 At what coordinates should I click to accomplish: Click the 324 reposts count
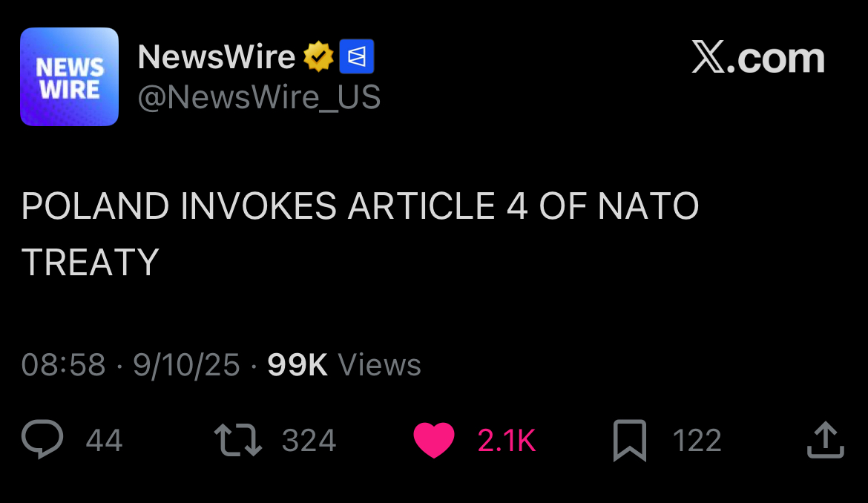point(309,441)
